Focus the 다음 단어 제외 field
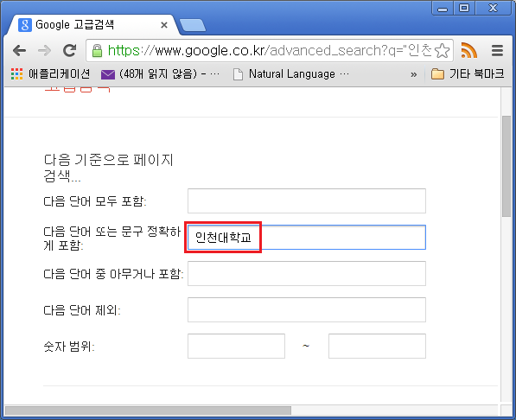516x420 pixels. point(307,309)
